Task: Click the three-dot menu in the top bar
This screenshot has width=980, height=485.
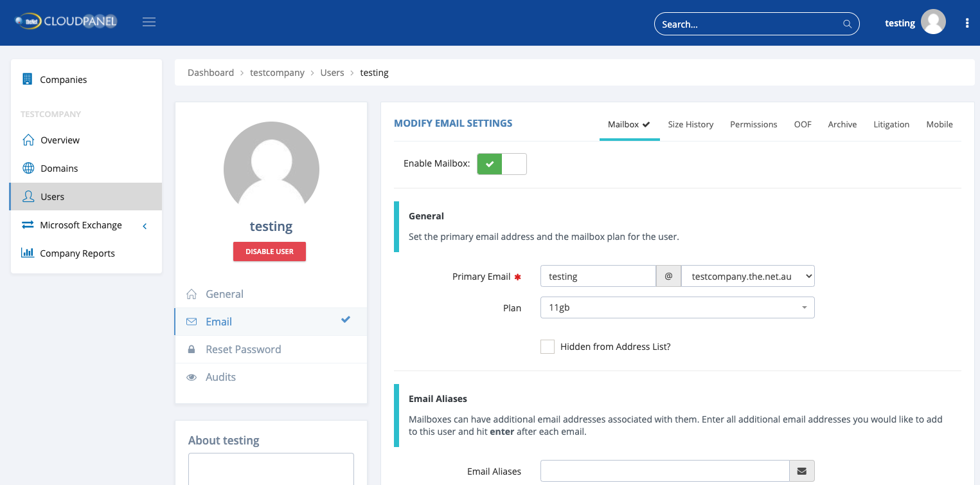Action: click(967, 22)
